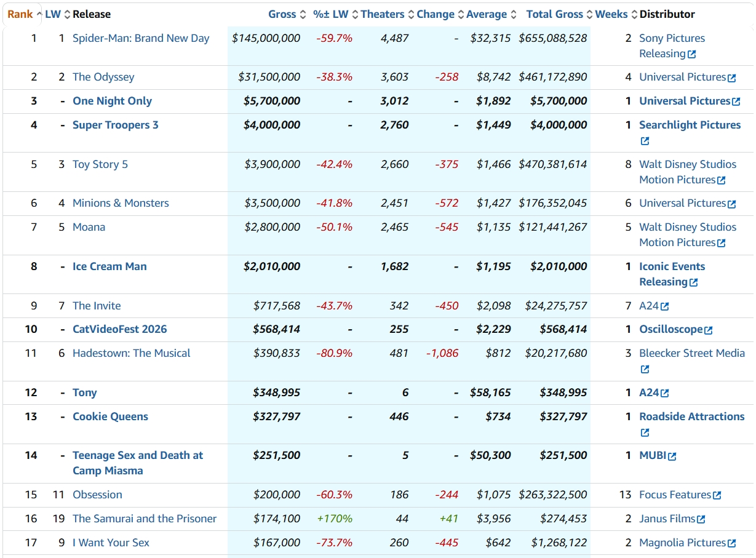Open external link icon beside Focus Features
The width and height of the screenshot is (756, 558).
[717, 495]
